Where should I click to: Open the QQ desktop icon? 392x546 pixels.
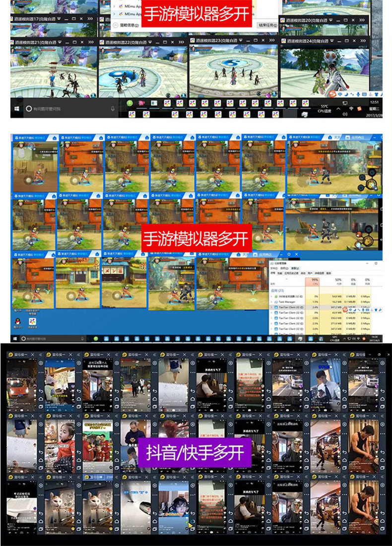[x=17, y=323]
